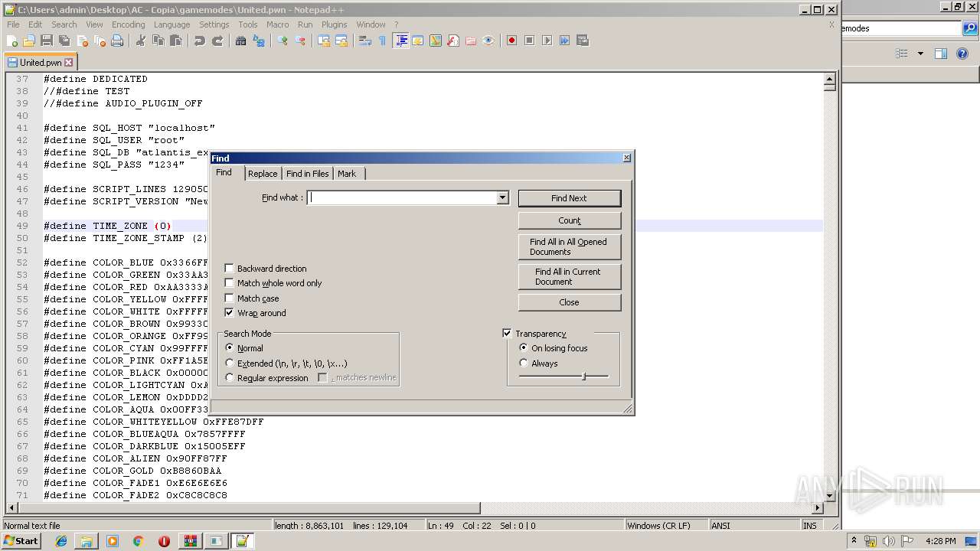Viewport: 980px width, 551px height.
Task: Click the help question mark icon in Explorer window
Action: coord(962,54)
